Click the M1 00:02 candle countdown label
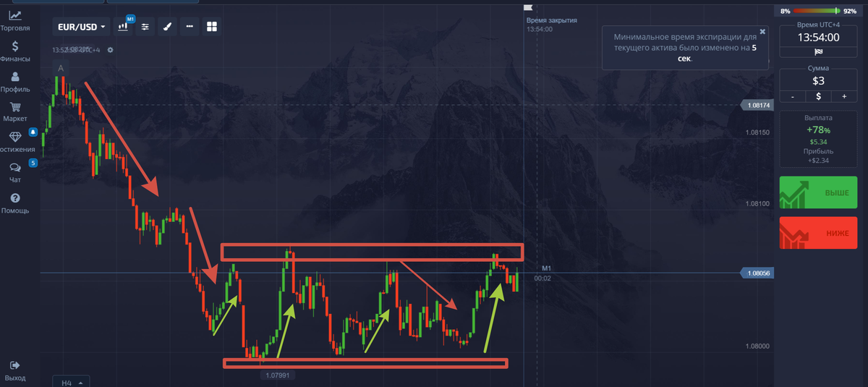The height and width of the screenshot is (387, 868). [x=545, y=273]
